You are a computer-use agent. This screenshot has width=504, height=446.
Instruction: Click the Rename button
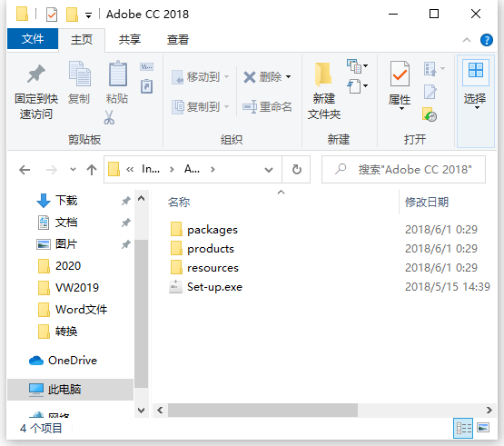click(x=267, y=107)
